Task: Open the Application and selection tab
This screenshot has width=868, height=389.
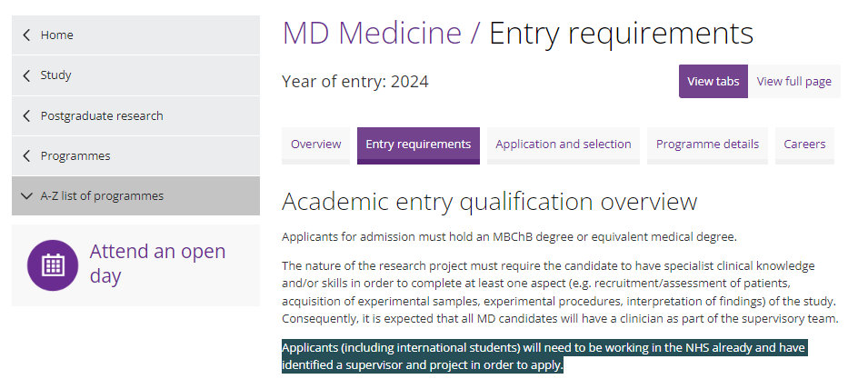Action: [563, 145]
